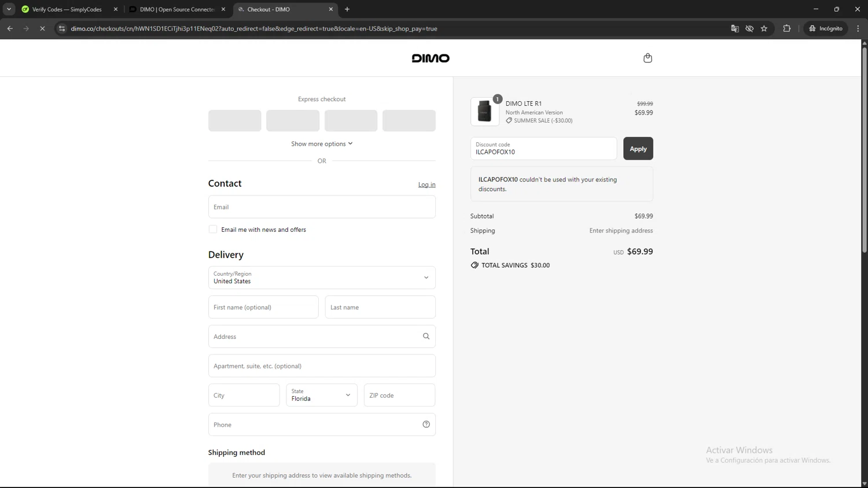
Task: Click the TOTAL SAVINGS $30.00 text
Action: coord(516,265)
